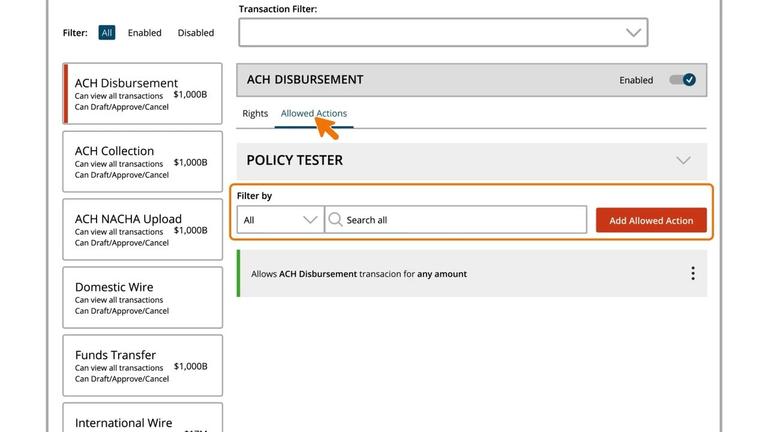Switch to the Allowed Actions tab
The image size is (768, 432).
tap(314, 113)
